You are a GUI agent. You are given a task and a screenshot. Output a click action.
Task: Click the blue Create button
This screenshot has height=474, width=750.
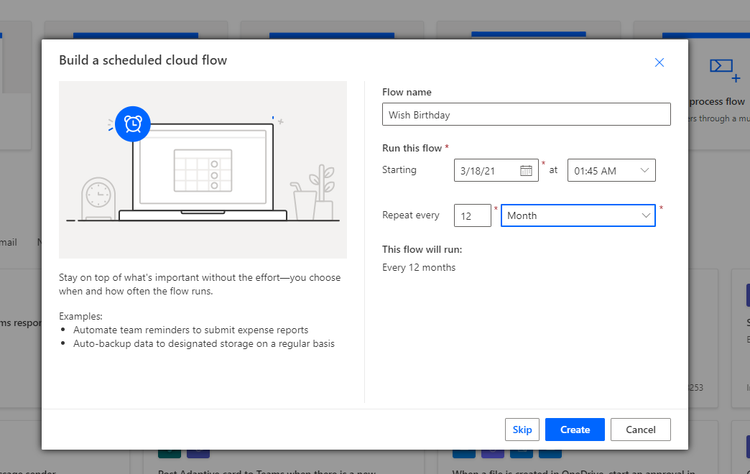574,429
